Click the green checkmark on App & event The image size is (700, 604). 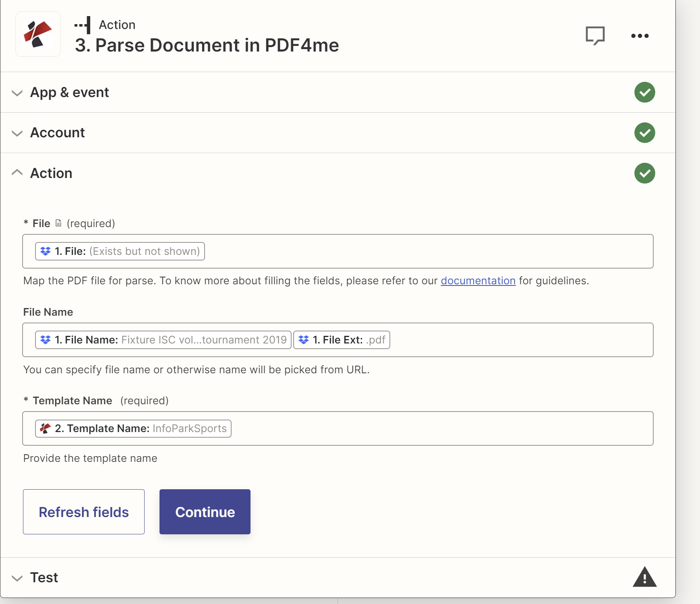coord(644,92)
